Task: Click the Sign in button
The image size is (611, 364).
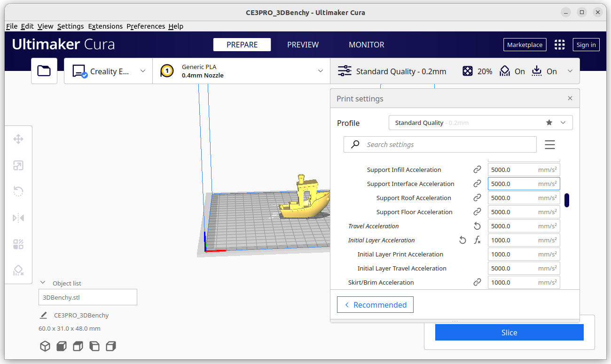Action: (x=586, y=45)
